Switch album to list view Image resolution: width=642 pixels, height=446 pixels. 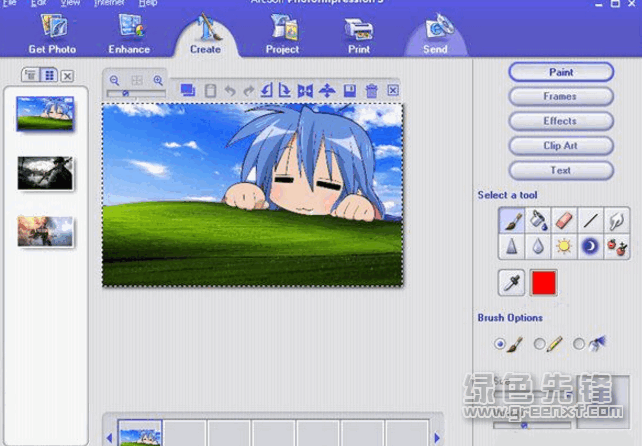[31, 75]
